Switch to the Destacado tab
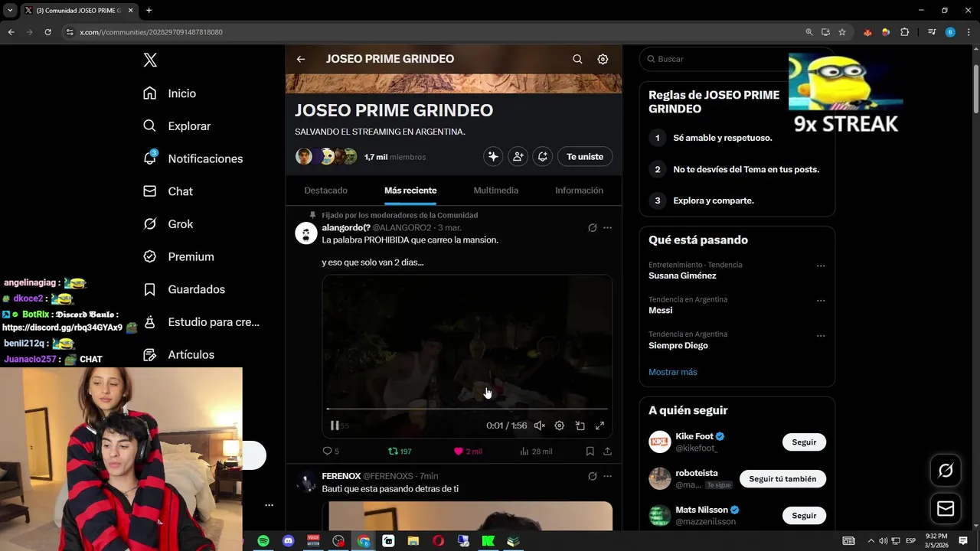This screenshot has width=980, height=551. (x=325, y=191)
